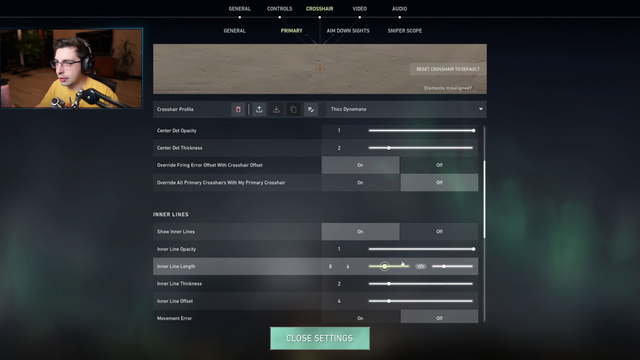
Task: Click the Inner Line Thickness slider
Action: [x=421, y=284]
